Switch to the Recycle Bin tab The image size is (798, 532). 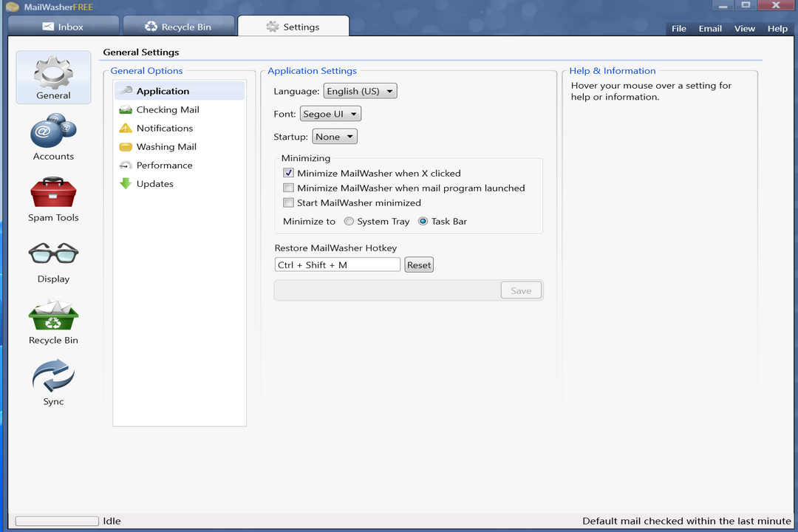pos(179,24)
